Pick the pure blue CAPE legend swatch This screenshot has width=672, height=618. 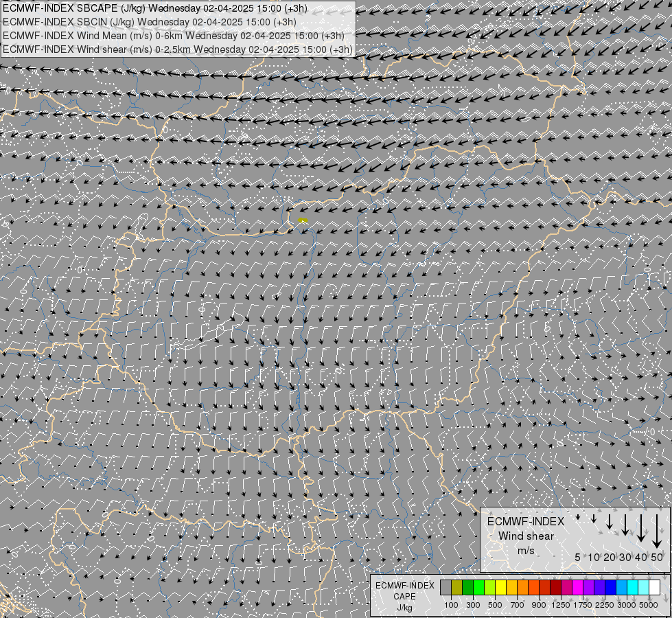pyautogui.click(x=611, y=588)
